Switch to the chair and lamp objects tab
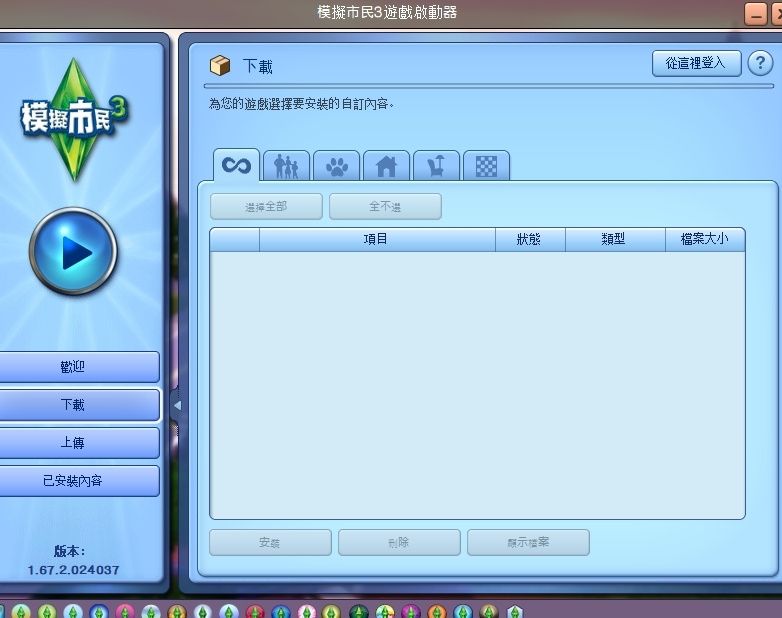Screen dimensions: 782x618 pyautogui.click(x=436, y=166)
